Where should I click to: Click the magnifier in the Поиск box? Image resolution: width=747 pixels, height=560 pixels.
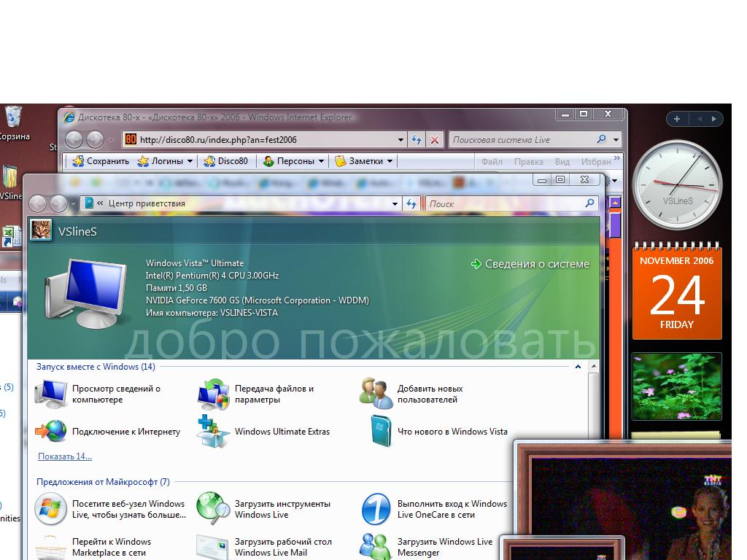point(589,203)
